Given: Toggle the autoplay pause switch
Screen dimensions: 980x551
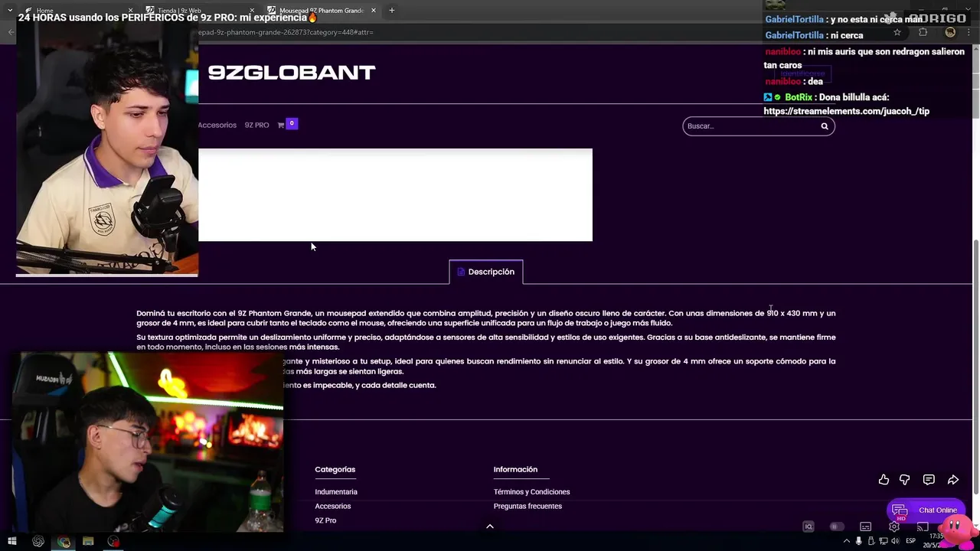Looking at the screenshot, I should coord(837,527).
